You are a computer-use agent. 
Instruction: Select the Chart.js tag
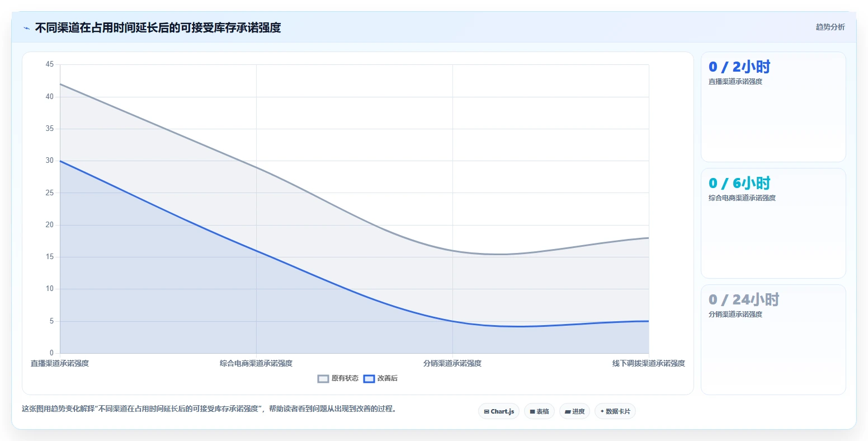(x=499, y=411)
